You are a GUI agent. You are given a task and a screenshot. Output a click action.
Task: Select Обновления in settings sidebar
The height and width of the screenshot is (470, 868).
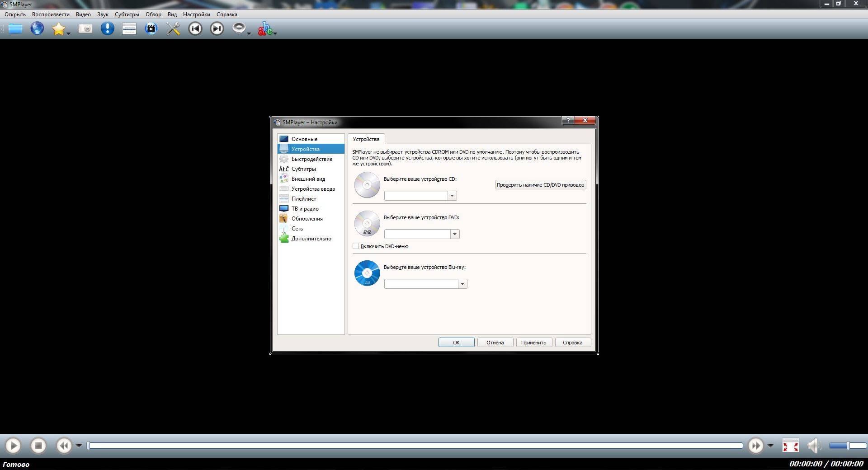tap(311, 218)
